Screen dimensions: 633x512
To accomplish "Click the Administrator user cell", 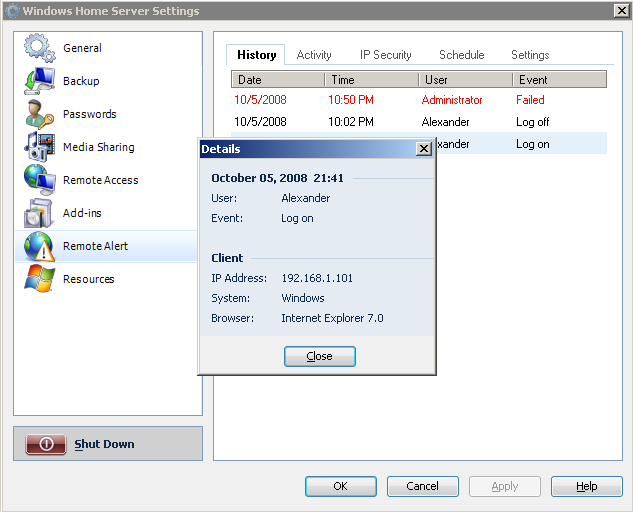I will coord(452,100).
